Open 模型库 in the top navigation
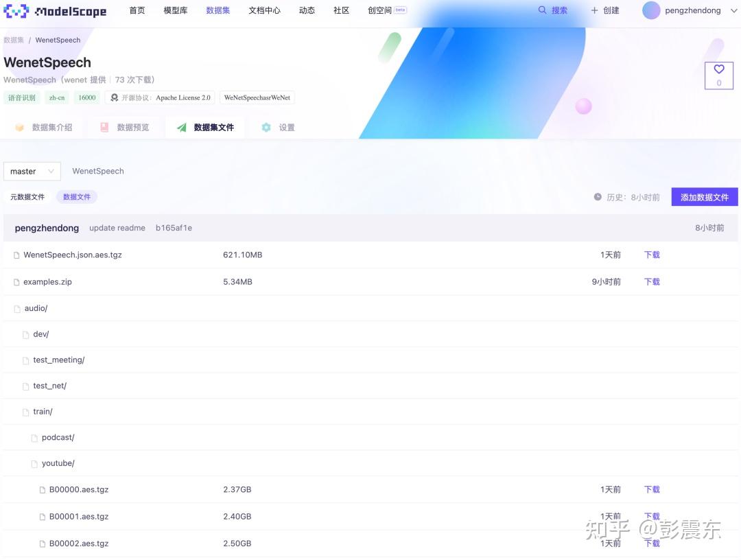 coord(176,10)
